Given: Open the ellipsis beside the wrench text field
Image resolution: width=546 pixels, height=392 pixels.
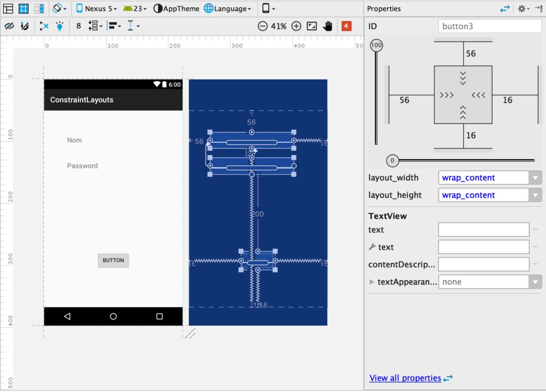Looking at the screenshot, I should coord(536,247).
